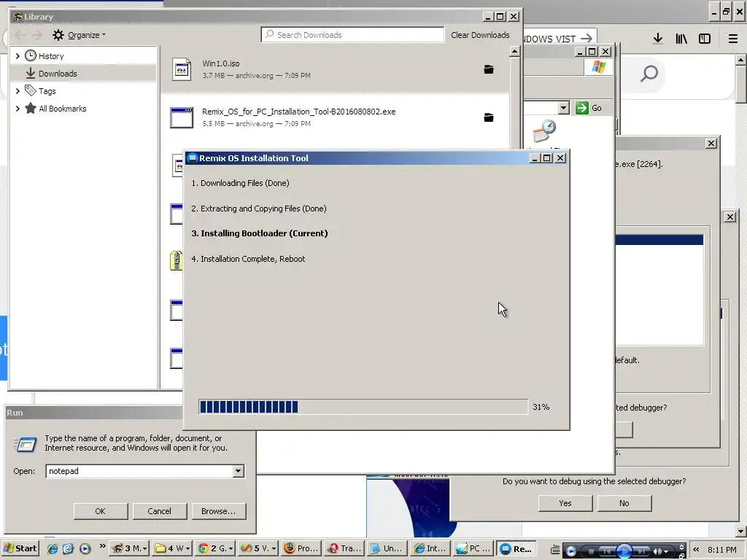The image size is (747, 560).
Task: Switch to the Pro... Firefox taskbar button
Action: click(301, 548)
